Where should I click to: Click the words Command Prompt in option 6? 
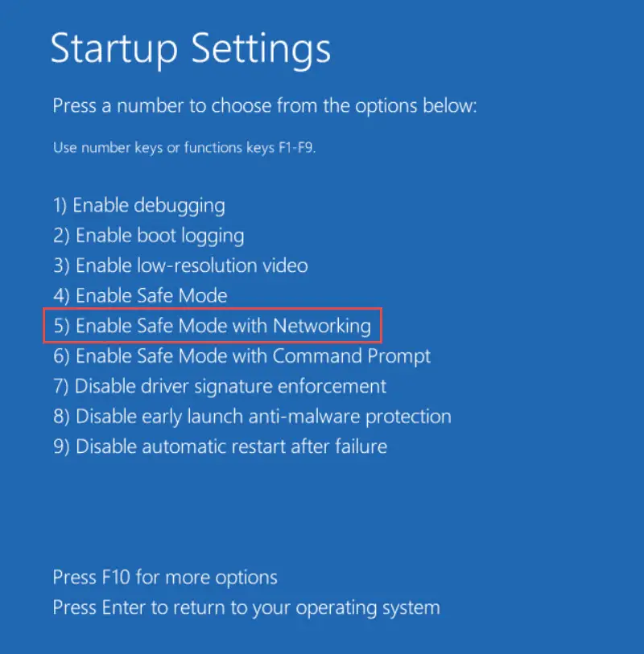(x=352, y=356)
